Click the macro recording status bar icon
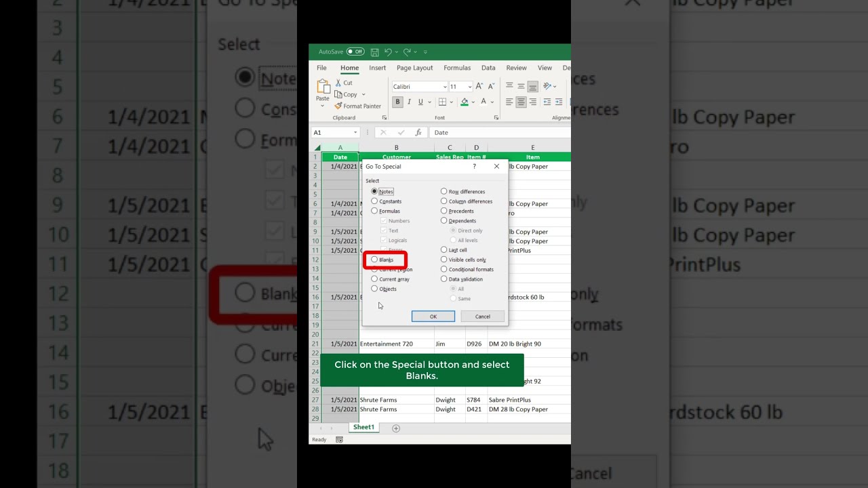The height and width of the screenshot is (488, 868). (339, 440)
